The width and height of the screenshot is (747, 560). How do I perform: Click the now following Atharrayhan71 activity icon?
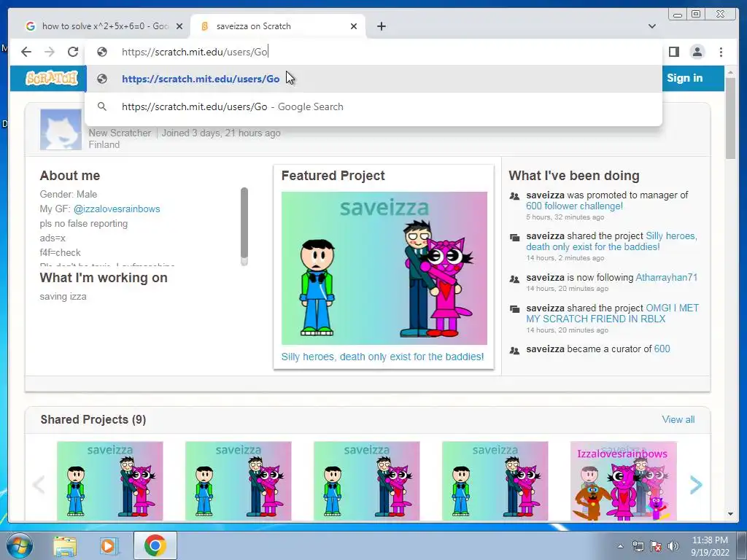pyautogui.click(x=514, y=279)
